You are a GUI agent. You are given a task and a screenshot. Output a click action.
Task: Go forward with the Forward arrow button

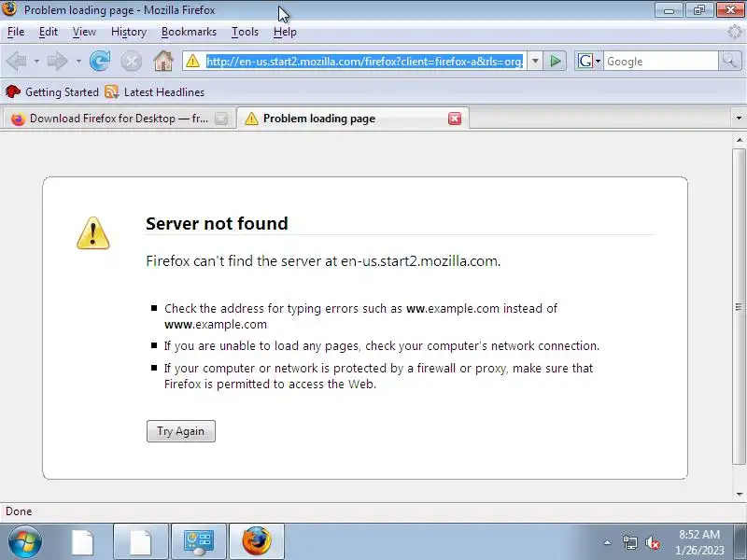click(58, 61)
